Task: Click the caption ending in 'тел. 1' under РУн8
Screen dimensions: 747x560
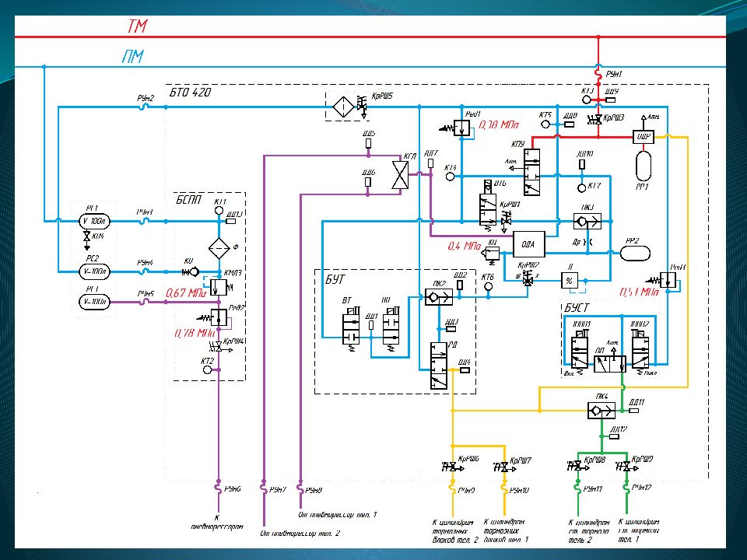Action: tap(337, 515)
